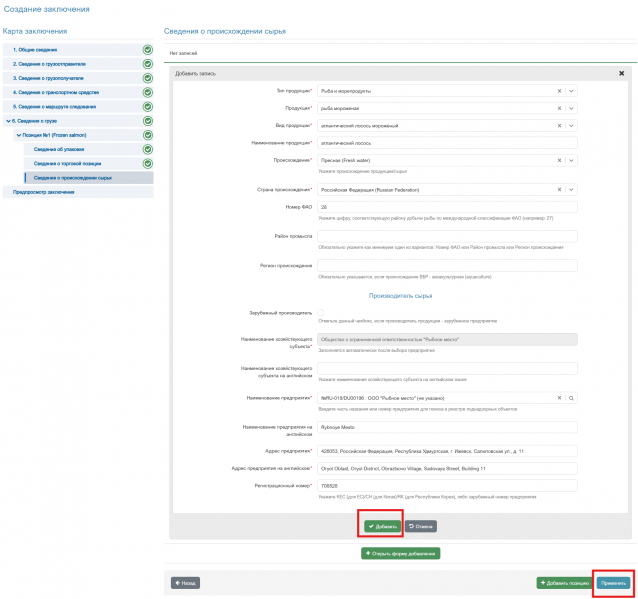638x599 pixels.
Task: Focus the 'Наименование продукции' text field
Action: coord(447,143)
